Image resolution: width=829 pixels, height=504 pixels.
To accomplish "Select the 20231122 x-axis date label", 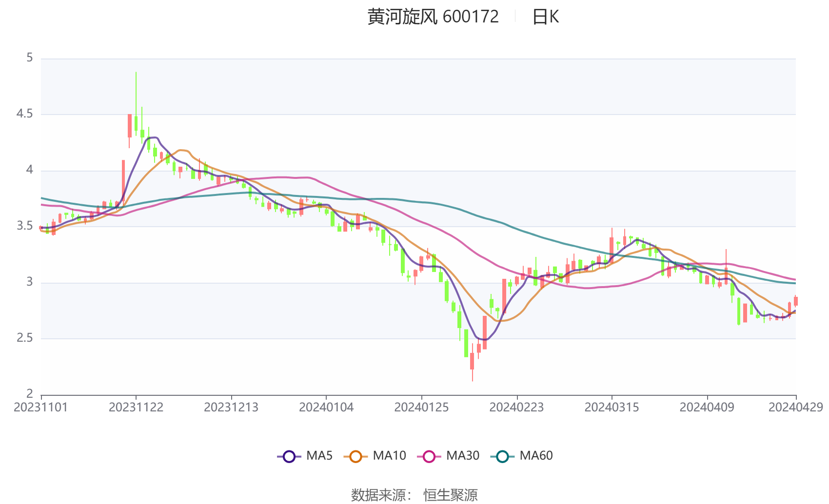I will [136, 407].
